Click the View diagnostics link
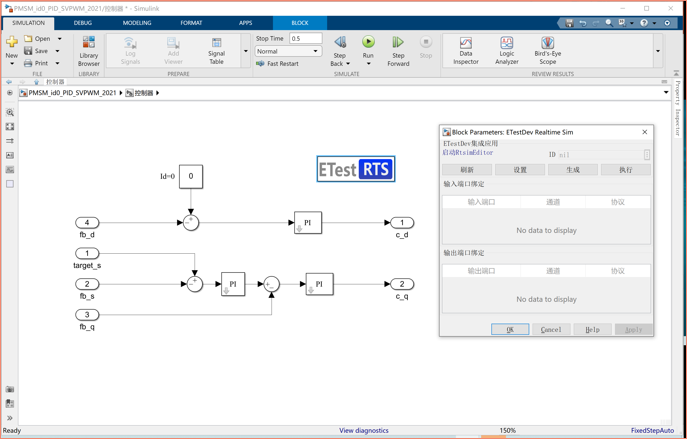This screenshot has width=687, height=439. coord(364,431)
